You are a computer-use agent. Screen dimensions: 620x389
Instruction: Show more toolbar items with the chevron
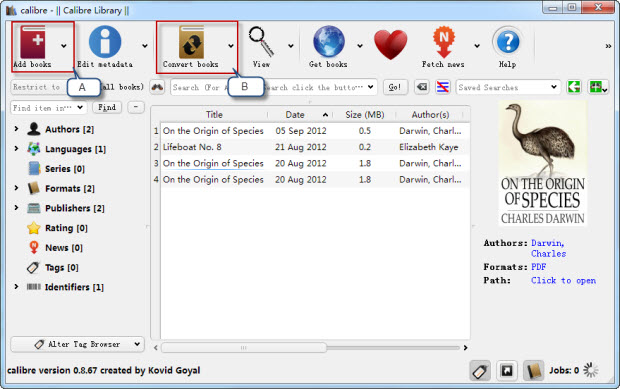pyautogui.click(x=608, y=46)
